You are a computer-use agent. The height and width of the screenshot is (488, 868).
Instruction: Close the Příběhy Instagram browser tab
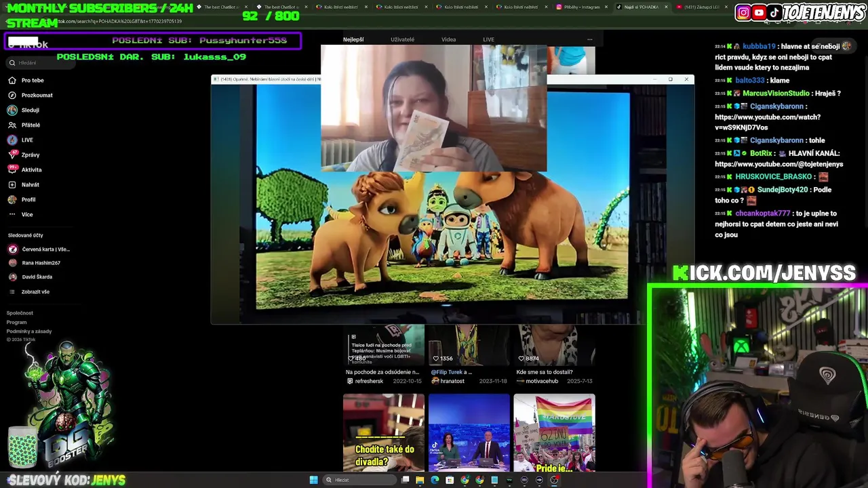(606, 7)
